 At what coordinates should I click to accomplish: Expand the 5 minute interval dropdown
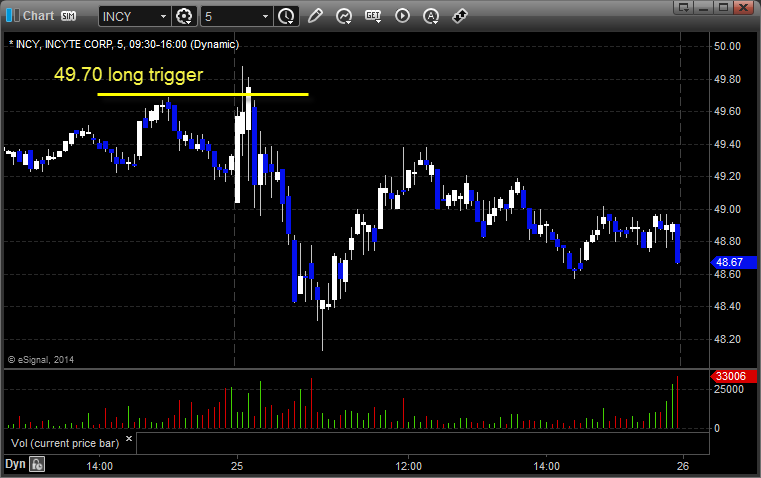265,16
